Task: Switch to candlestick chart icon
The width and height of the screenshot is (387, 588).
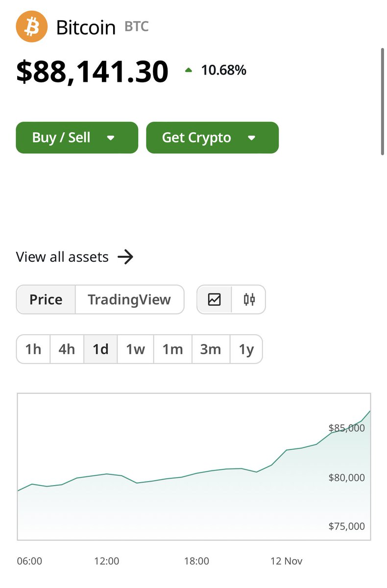Action: [249, 299]
